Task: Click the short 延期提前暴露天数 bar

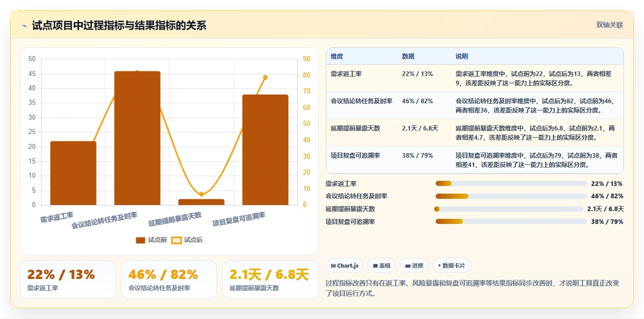Action: 202,202
